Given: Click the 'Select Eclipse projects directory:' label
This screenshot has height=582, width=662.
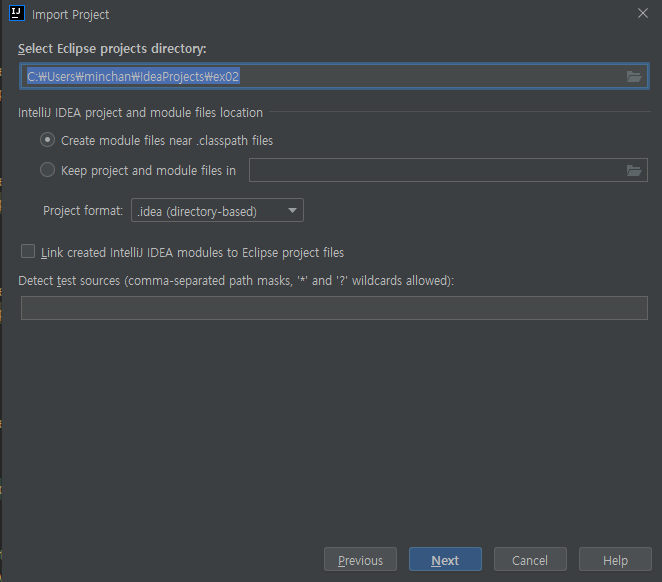Looking at the screenshot, I should point(112,49).
